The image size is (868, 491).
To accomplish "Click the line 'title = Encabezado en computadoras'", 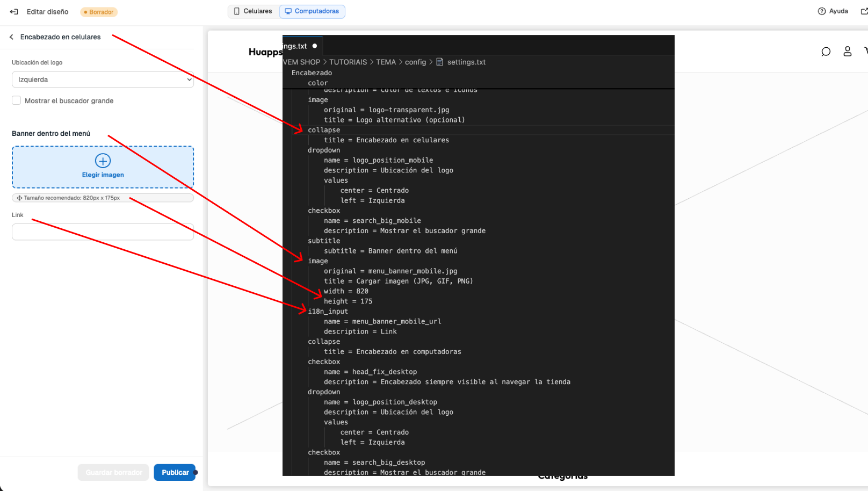I will (392, 352).
